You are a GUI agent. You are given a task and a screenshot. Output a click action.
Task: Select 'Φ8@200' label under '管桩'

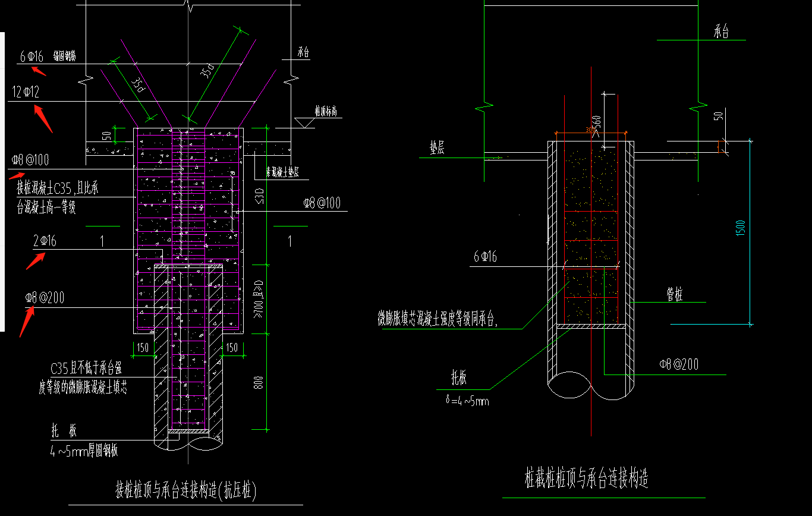coord(679,364)
